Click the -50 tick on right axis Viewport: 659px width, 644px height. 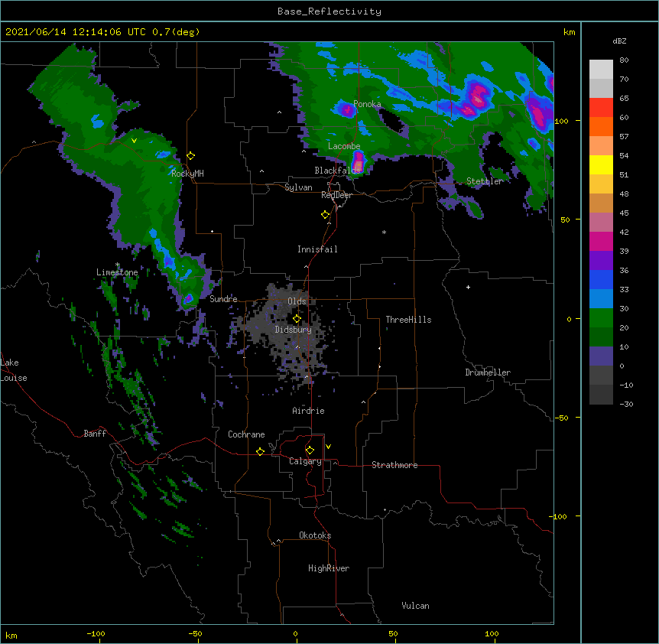(x=561, y=418)
